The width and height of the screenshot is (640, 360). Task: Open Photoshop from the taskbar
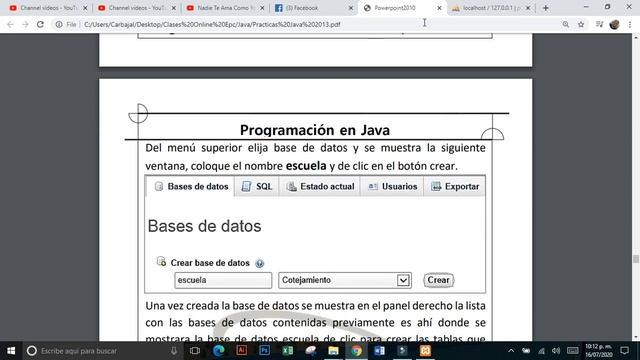tap(264, 351)
